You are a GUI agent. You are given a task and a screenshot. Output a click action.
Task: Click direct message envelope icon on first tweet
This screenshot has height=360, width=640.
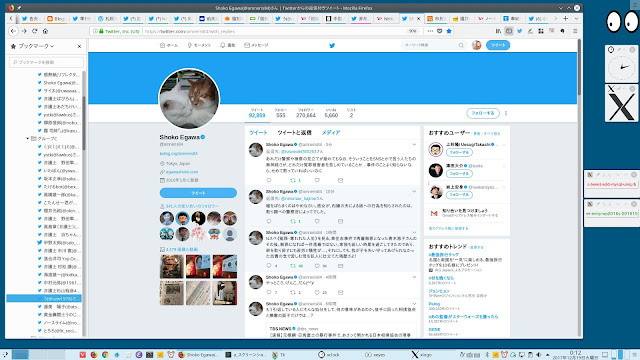tap(340, 180)
